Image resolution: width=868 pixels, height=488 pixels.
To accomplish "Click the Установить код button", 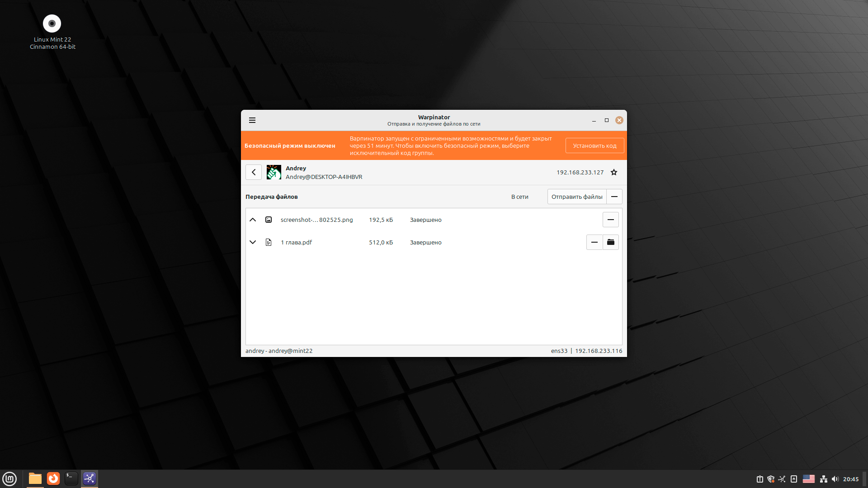I will [594, 145].
